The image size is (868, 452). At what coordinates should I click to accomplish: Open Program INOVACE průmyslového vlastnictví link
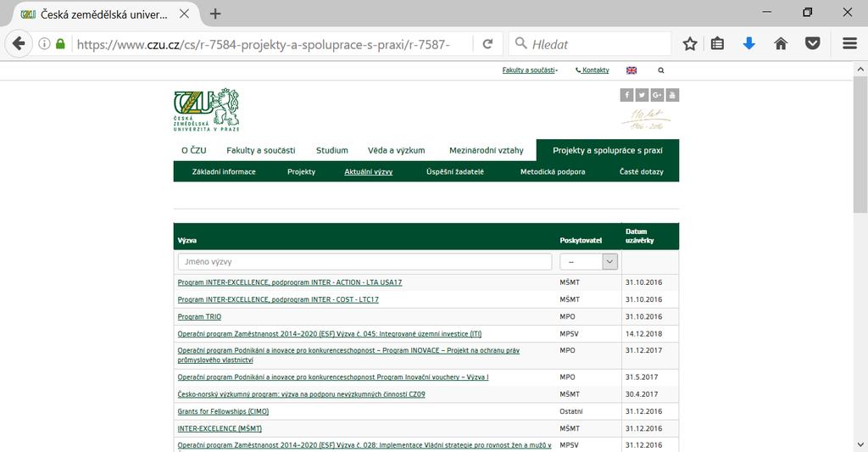point(348,355)
